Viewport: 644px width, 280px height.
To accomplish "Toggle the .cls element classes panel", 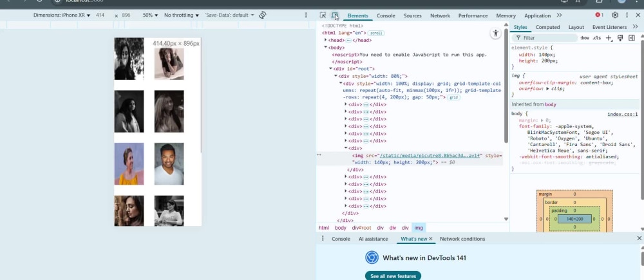I will coord(597,38).
